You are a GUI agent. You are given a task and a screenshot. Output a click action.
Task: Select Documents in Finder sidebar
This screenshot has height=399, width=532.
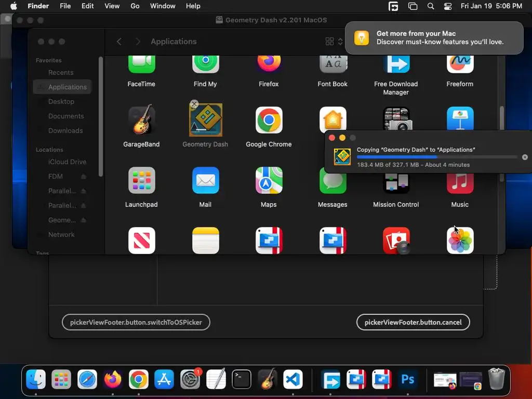click(66, 116)
